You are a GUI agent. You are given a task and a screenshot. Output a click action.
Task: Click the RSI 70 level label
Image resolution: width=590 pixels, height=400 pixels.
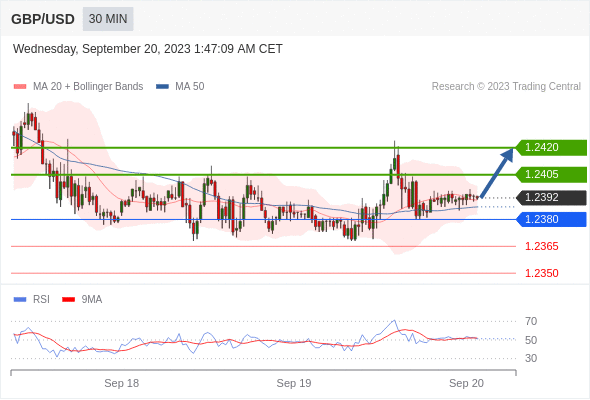coord(531,321)
